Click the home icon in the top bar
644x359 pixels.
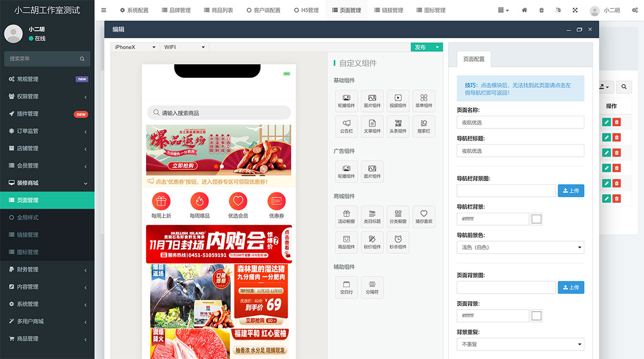click(x=524, y=10)
